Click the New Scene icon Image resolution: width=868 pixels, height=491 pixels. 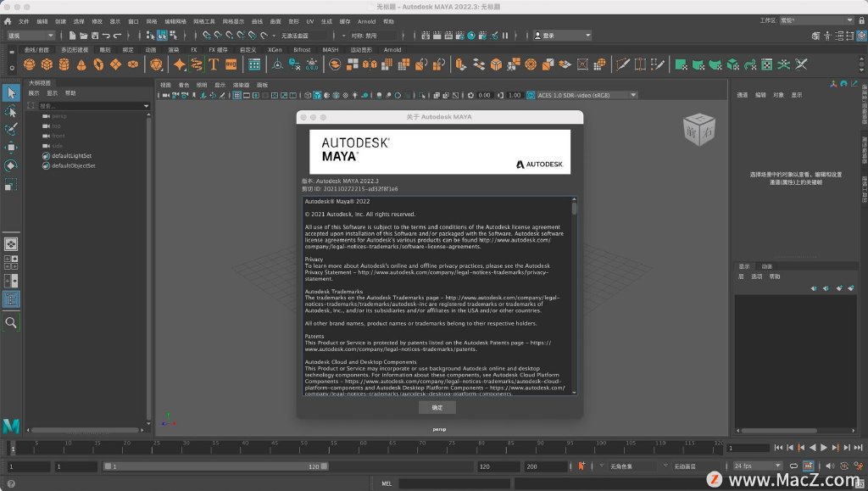click(72, 36)
